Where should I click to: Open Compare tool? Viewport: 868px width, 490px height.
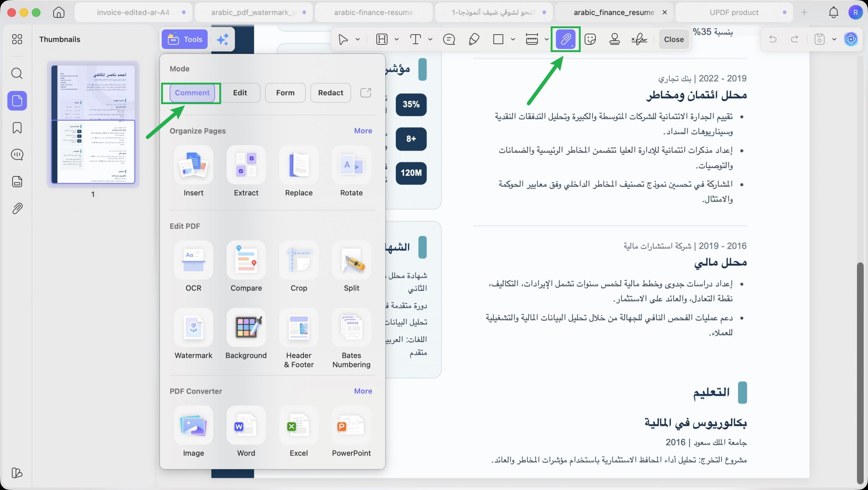246,267
